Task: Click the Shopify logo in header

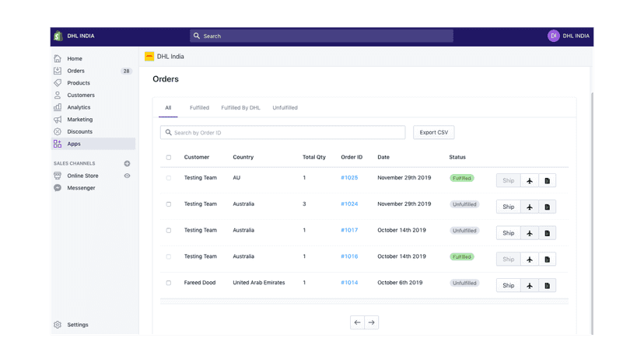Action: (x=58, y=36)
